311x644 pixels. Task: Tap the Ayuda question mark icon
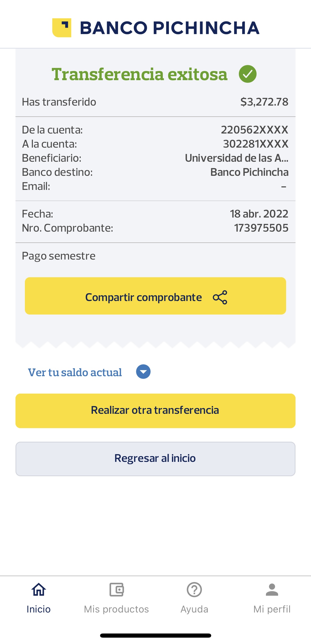194,590
